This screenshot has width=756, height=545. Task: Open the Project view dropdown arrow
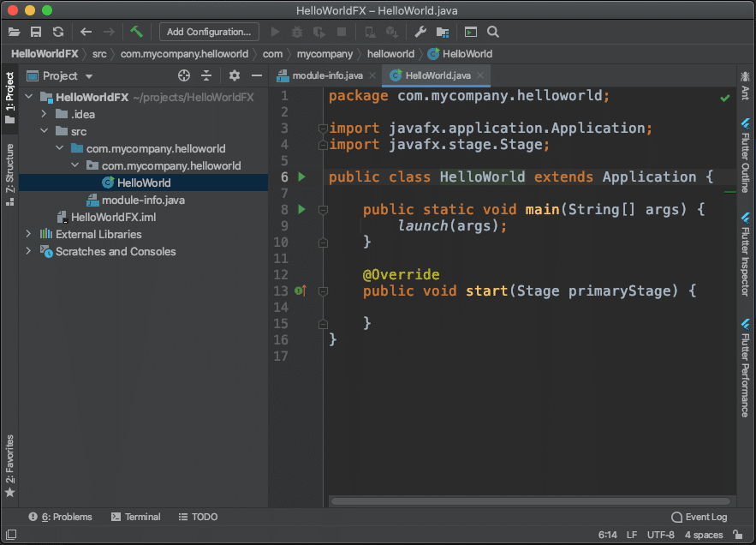pos(89,76)
